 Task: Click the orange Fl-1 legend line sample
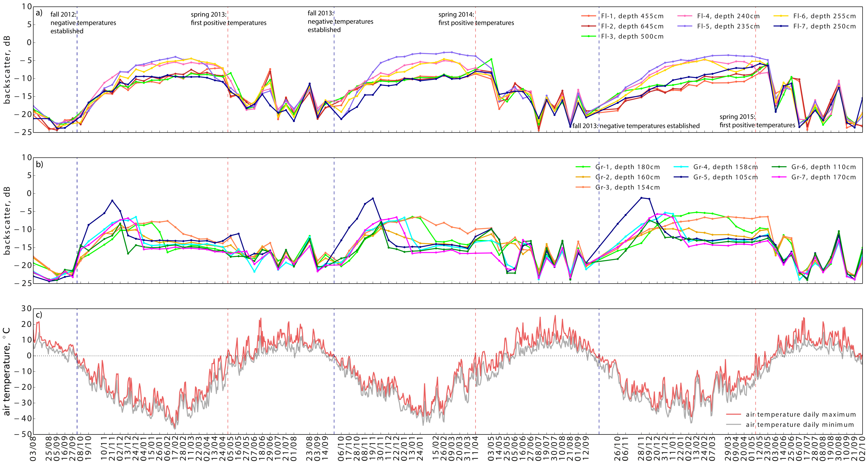tap(589, 16)
